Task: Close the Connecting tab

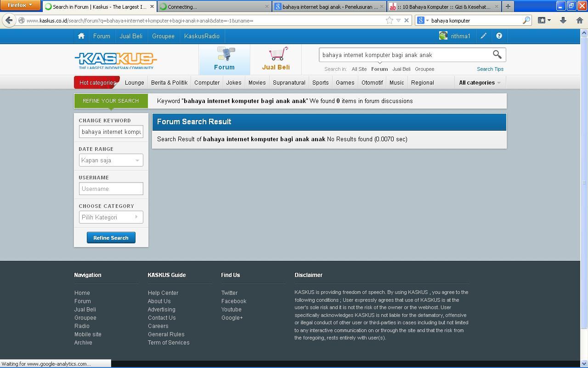Action: point(267,6)
